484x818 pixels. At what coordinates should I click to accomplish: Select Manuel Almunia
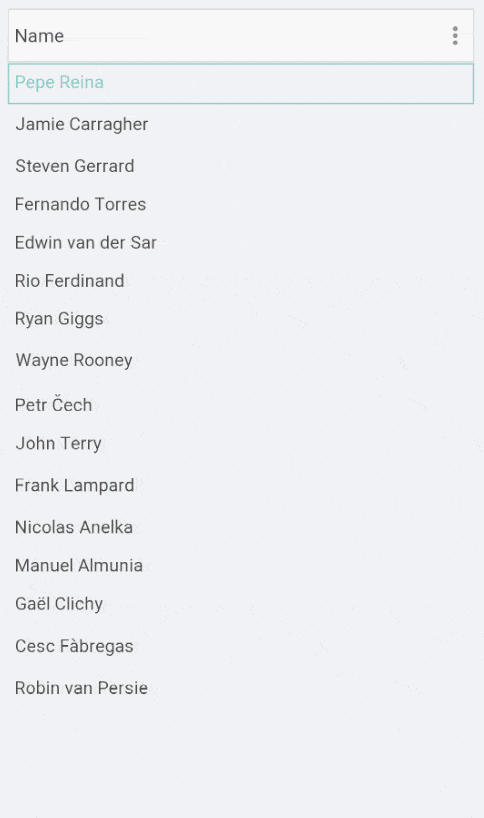[241, 566]
